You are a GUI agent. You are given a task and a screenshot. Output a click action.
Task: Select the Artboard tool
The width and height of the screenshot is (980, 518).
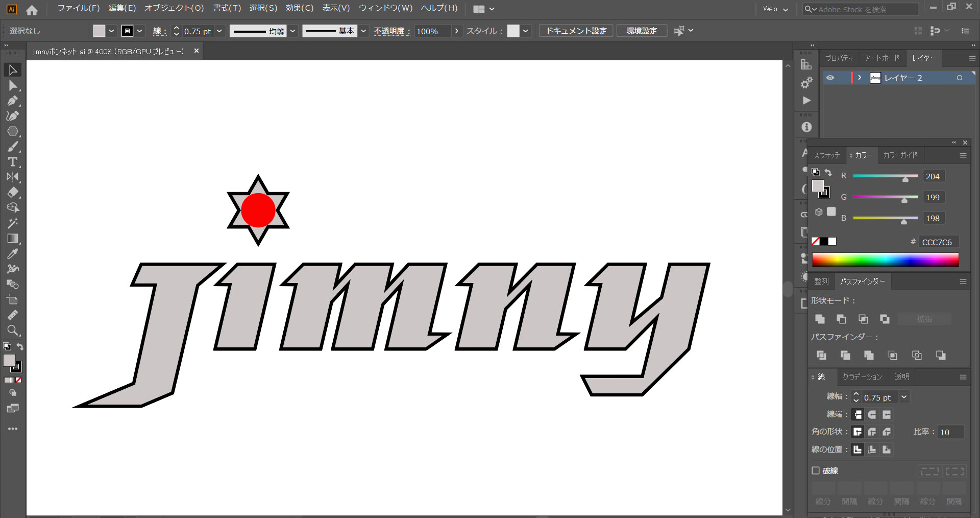click(x=13, y=300)
